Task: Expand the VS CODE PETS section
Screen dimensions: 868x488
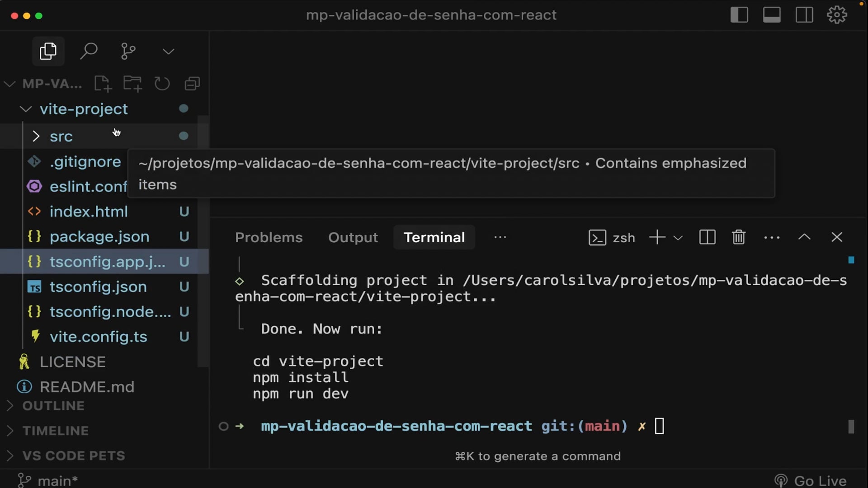Action: pyautogui.click(x=73, y=455)
